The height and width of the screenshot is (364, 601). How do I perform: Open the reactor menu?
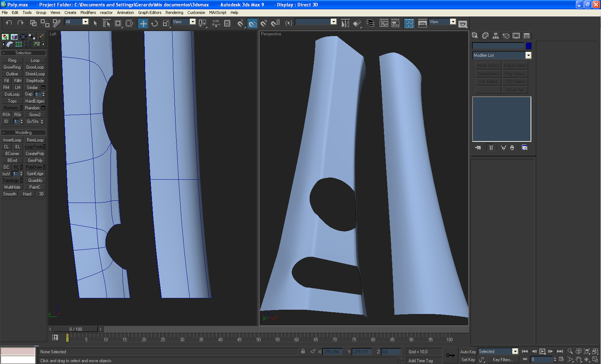(107, 13)
